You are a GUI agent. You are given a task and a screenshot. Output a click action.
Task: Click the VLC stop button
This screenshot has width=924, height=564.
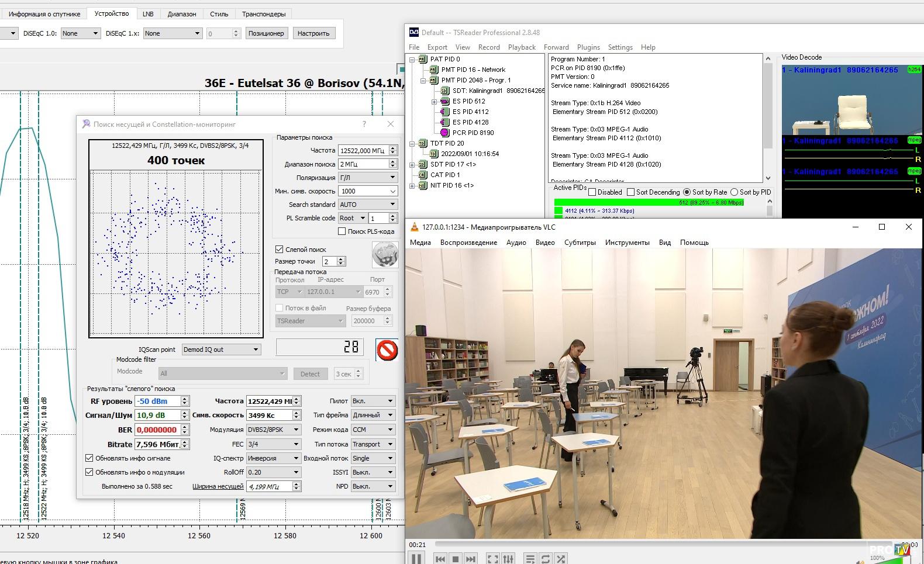click(x=456, y=559)
